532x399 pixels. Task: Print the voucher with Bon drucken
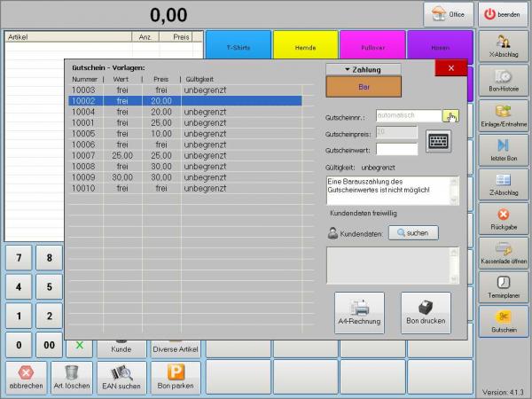tap(426, 313)
